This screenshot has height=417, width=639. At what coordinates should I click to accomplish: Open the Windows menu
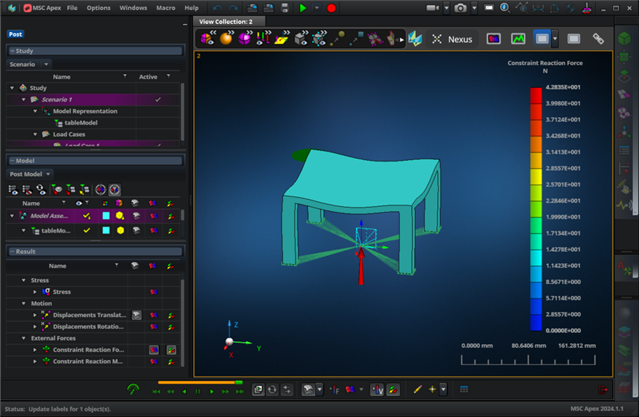click(x=133, y=8)
